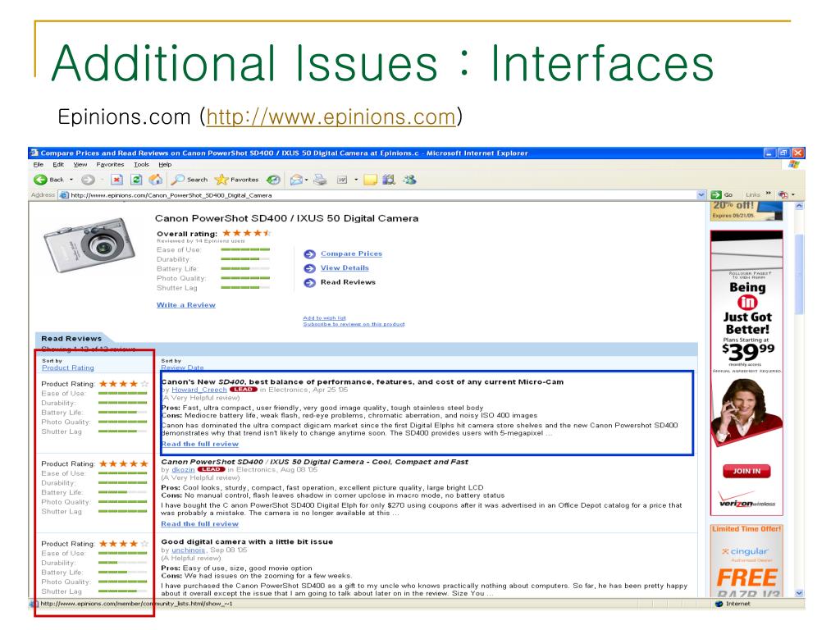Click Subscribe to reviews on this product
Viewport: 840px width, 630px height.
354,324
